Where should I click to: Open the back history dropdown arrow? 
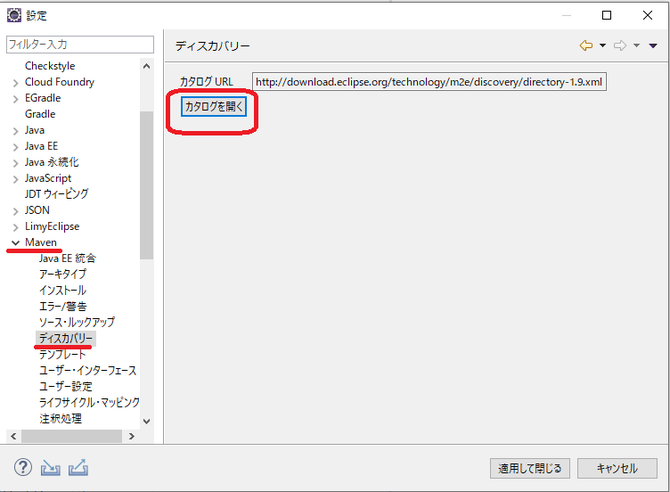(x=602, y=45)
